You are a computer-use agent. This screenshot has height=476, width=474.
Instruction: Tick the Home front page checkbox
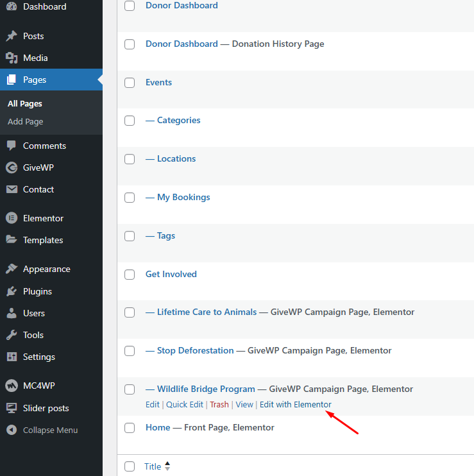coord(130,428)
